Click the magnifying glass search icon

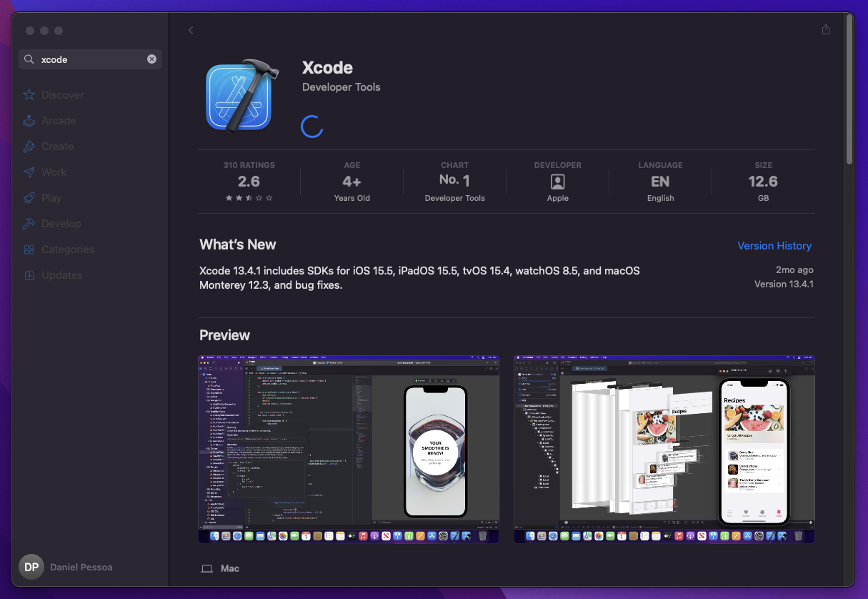[x=29, y=59]
